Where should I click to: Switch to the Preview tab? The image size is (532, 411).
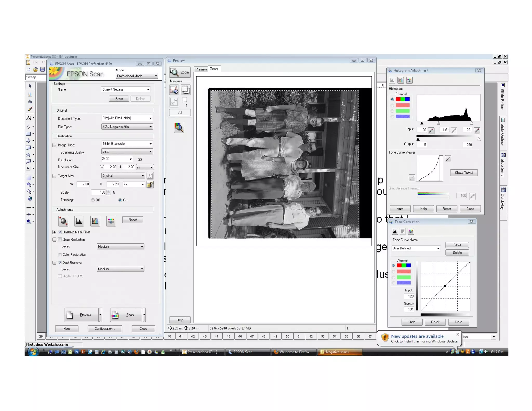click(201, 69)
